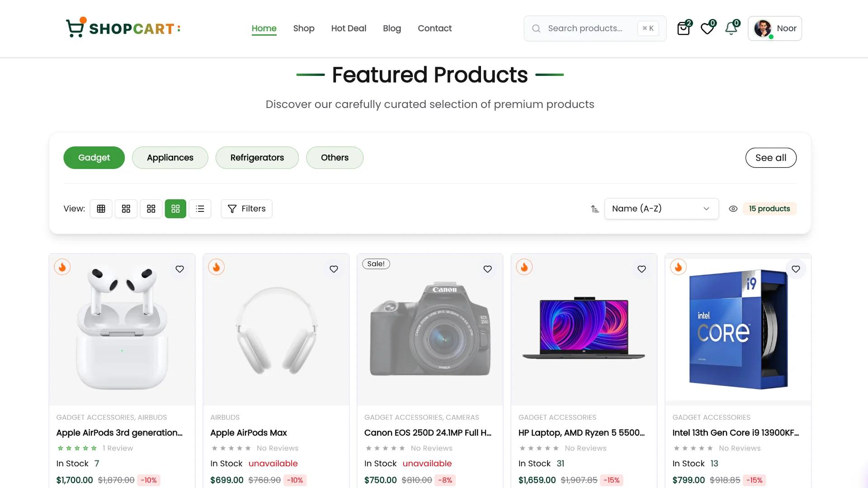Switch to the first dense grid view

101,209
